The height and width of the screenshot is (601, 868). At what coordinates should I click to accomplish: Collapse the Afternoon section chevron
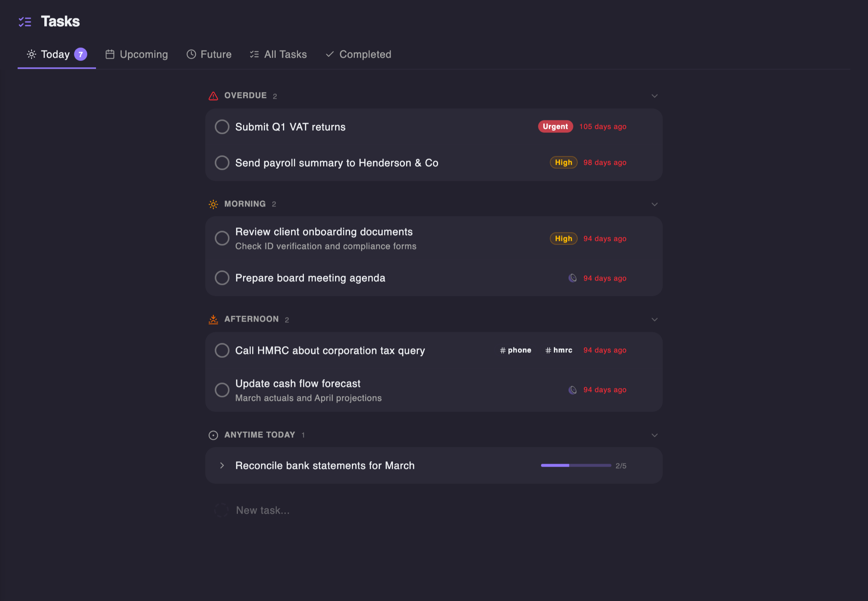pyautogui.click(x=655, y=319)
